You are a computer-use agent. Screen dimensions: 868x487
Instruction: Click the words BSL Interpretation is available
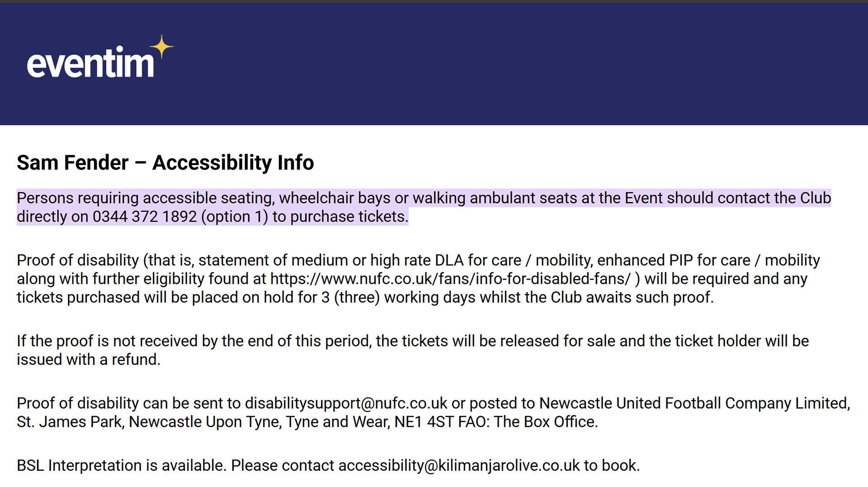pos(122,466)
